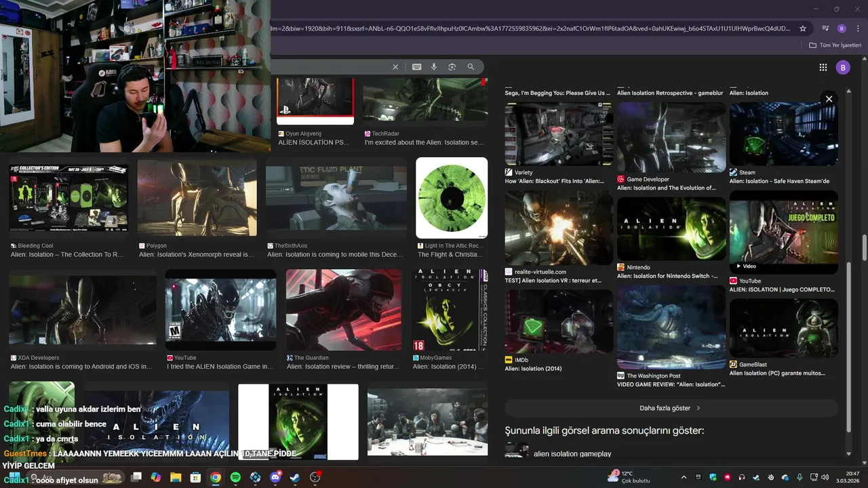The width and height of the screenshot is (868, 488).
Task: Open Tüm Yer İşaretleri bookmarks folder
Action: pos(835,45)
